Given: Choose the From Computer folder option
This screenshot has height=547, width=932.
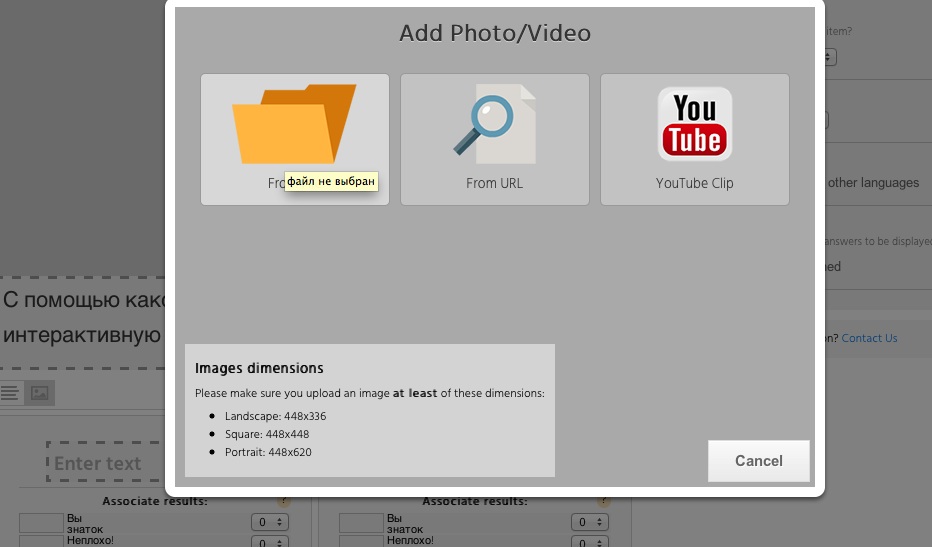Looking at the screenshot, I should coord(295,140).
